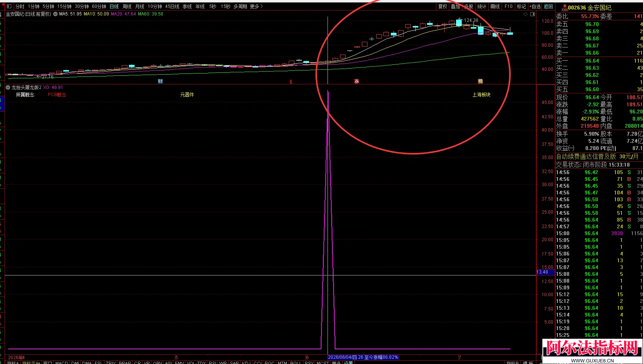Select the VOL-TDX indicator tab
This screenshot has width=643, height=364.
196,362
